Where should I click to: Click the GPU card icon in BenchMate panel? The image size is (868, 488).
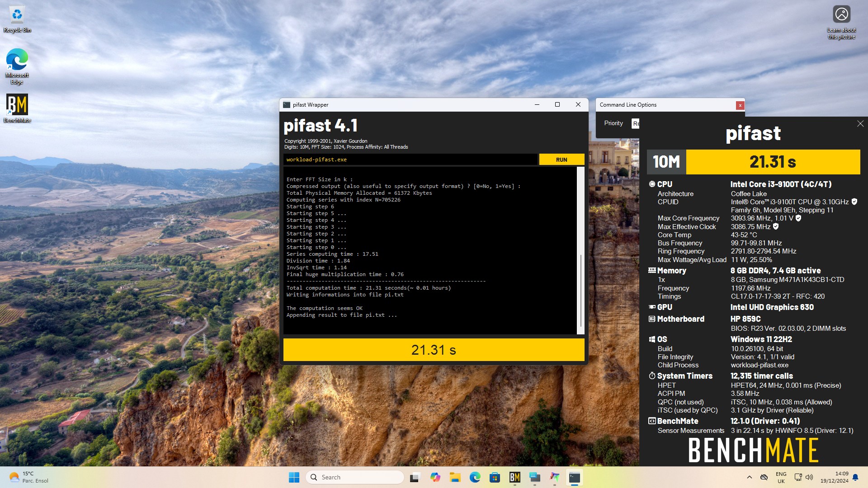click(x=652, y=307)
